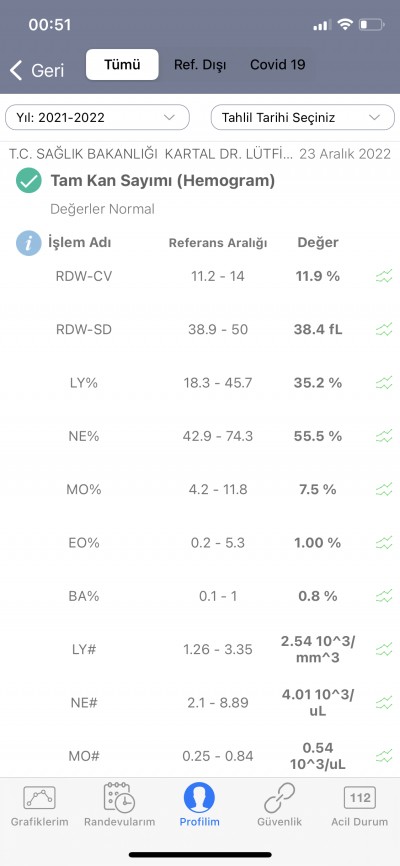The width and height of the screenshot is (400, 866).
Task: Open trend graph icon for BA%
Action: [384, 596]
